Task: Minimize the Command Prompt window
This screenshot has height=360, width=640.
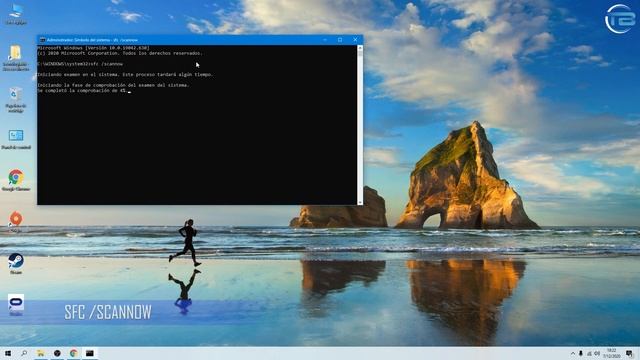Action: point(325,40)
